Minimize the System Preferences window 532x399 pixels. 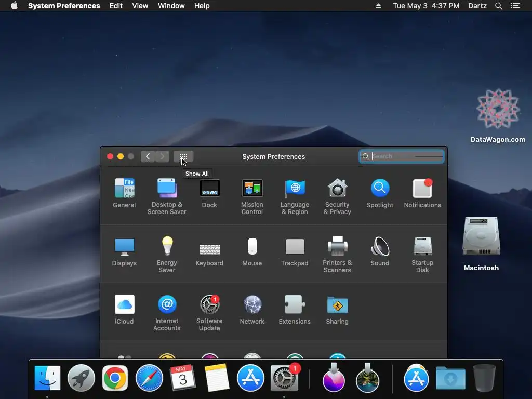pos(121,156)
